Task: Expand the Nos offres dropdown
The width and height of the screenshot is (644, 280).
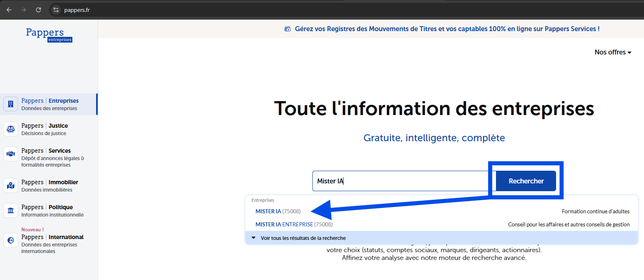Action: pyautogui.click(x=613, y=52)
